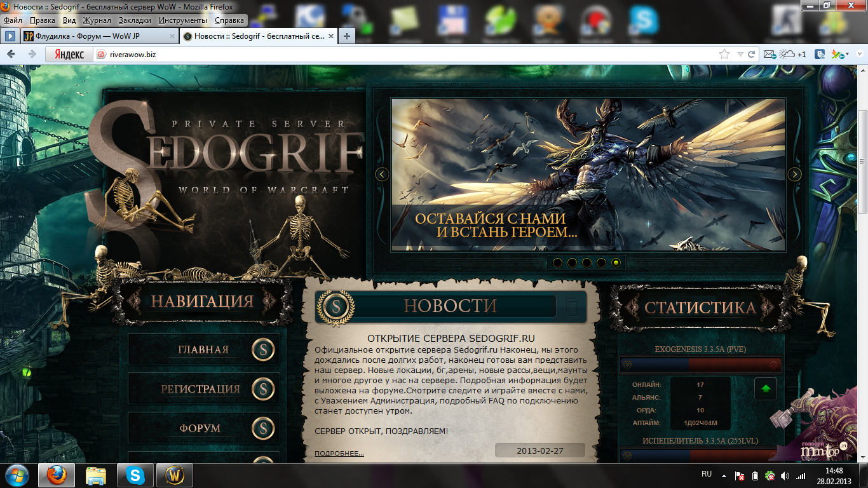
Task: Select the third banner slide dot
Action: [x=587, y=262]
